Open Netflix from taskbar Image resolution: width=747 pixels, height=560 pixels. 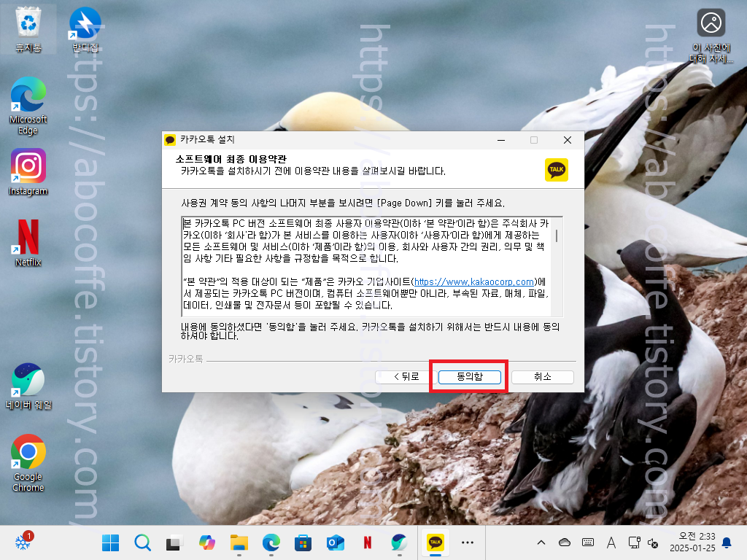[368, 542]
